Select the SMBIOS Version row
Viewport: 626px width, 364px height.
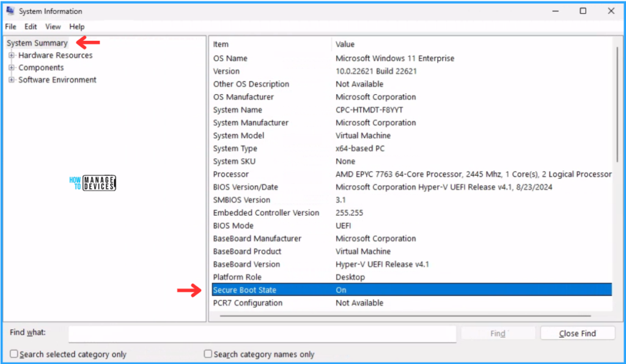(411, 200)
